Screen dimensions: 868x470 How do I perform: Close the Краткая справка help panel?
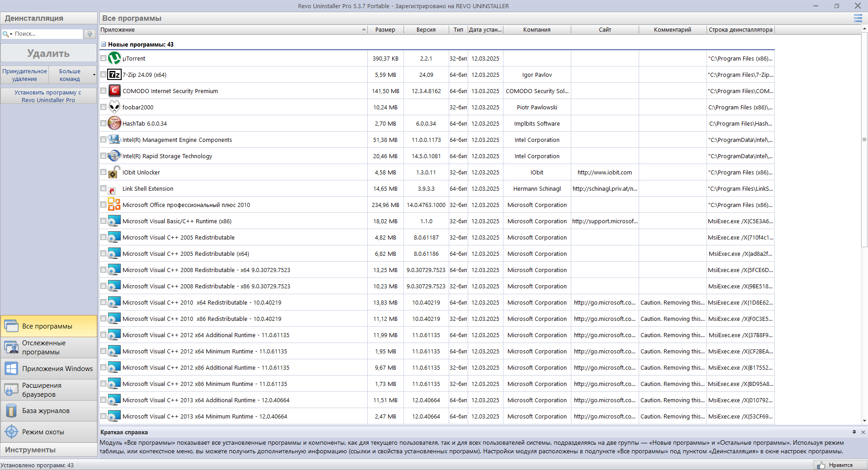(x=863, y=432)
